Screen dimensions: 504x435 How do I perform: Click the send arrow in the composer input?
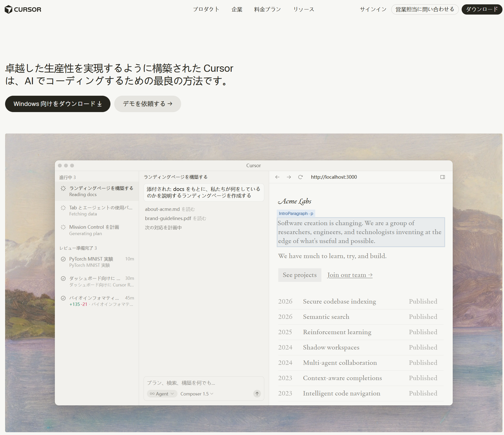tap(257, 394)
